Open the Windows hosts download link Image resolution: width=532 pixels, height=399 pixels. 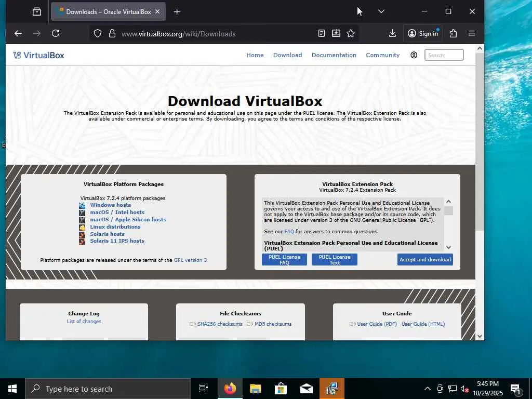point(110,205)
